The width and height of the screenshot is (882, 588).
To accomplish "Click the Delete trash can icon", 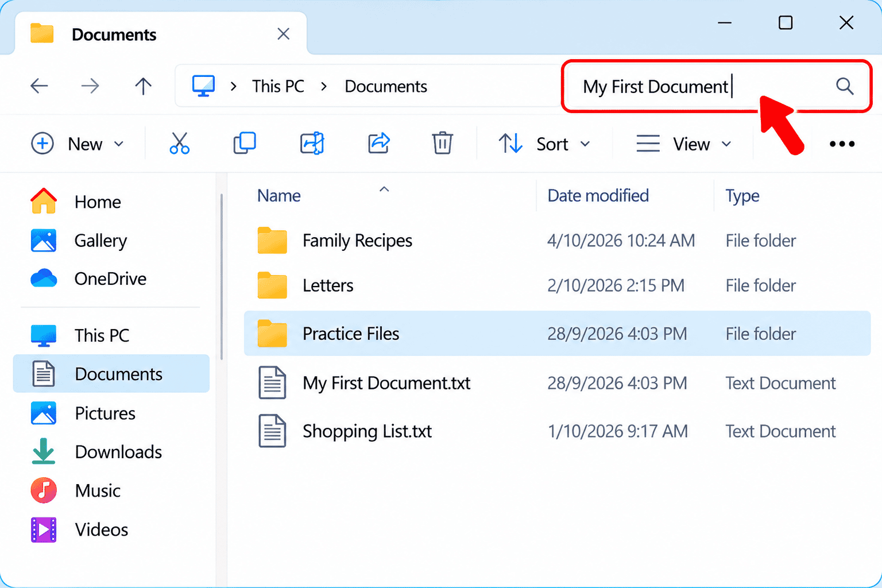I will coord(442,144).
